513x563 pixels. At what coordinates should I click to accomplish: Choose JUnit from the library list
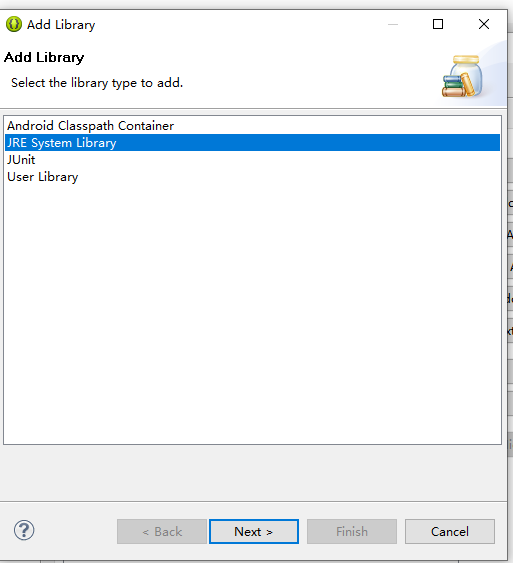(252, 159)
